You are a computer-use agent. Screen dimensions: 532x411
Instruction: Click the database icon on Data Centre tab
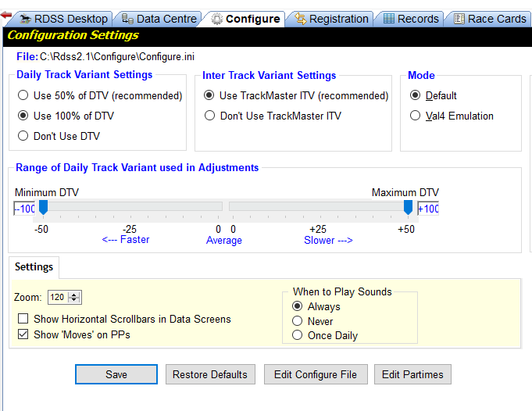coord(127,19)
